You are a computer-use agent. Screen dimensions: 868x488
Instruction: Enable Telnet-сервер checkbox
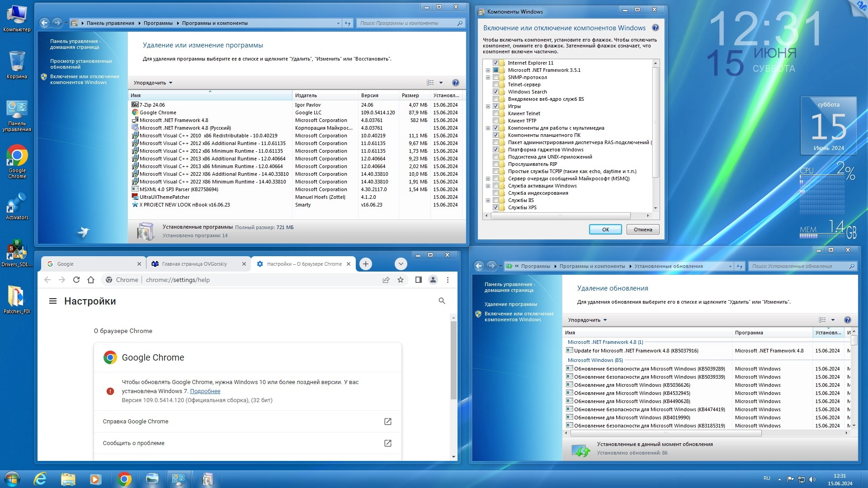(x=495, y=84)
